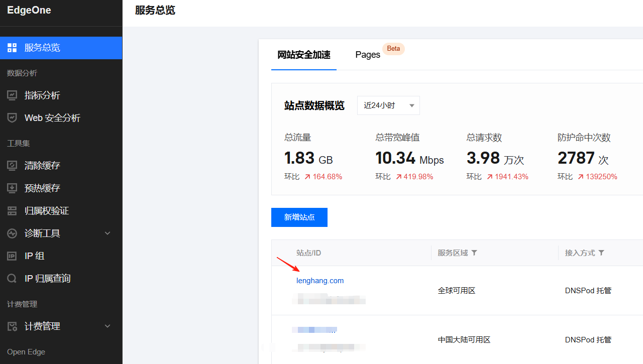Click the 139250% change figure

click(602, 177)
